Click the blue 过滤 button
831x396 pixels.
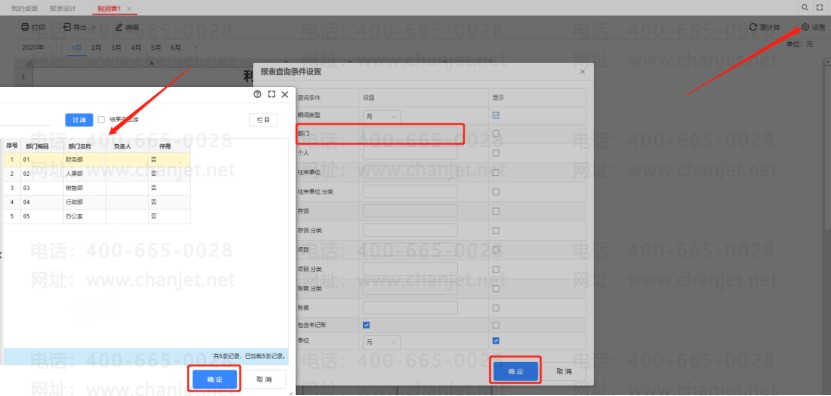[x=79, y=120]
